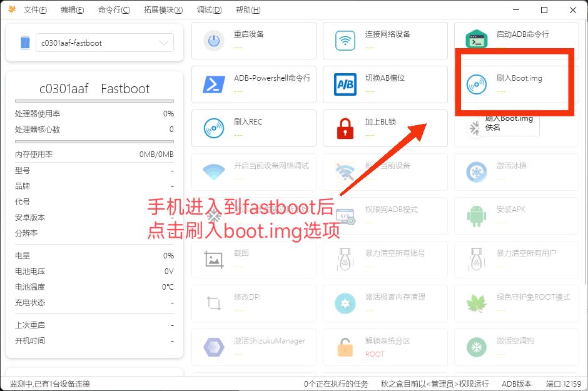Click the ADB-Powershell命令行 icon
588x391 pixels.
click(213, 84)
